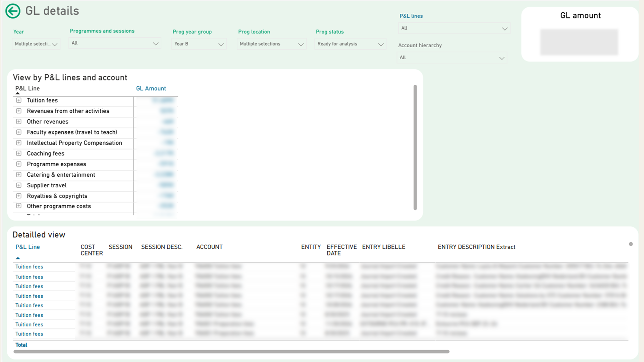Open the Prog year group dropdown

coord(199,44)
